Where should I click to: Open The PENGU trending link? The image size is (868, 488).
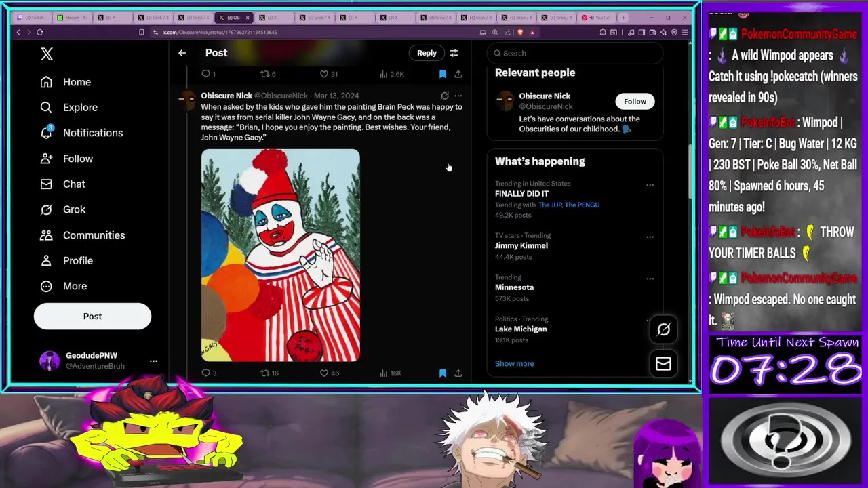point(582,205)
